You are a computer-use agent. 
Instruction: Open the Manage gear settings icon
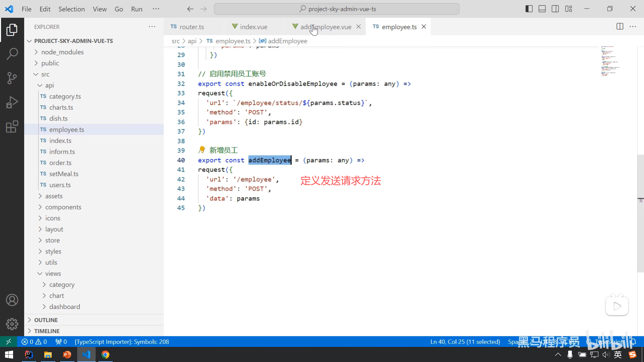(x=12, y=324)
